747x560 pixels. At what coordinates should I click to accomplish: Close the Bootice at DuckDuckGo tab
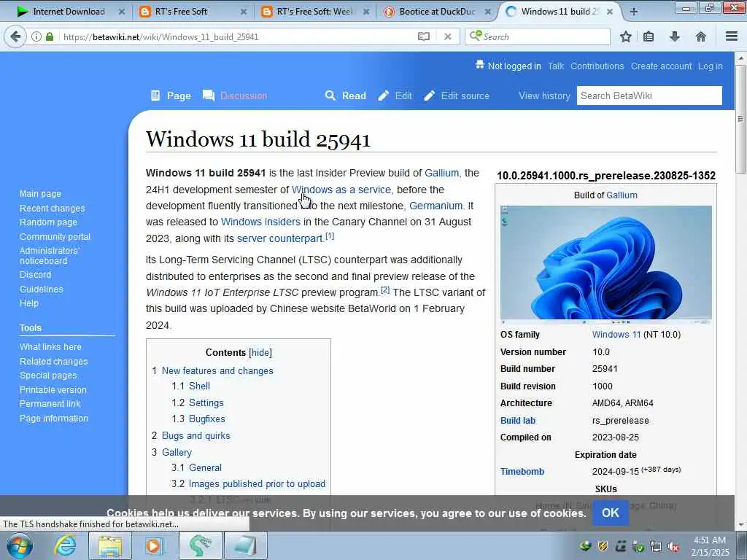(x=488, y=12)
